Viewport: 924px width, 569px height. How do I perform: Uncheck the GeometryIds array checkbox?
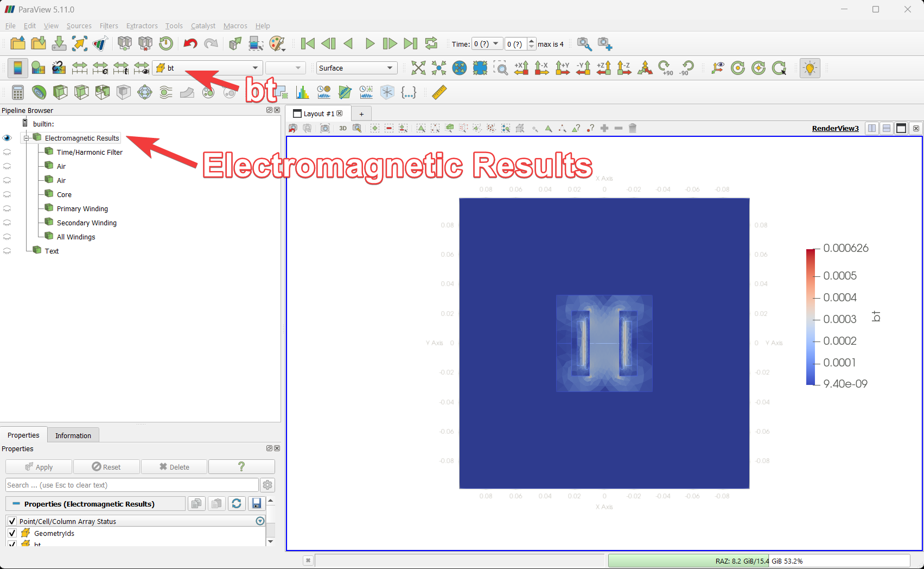pyautogui.click(x=12, y=533)
